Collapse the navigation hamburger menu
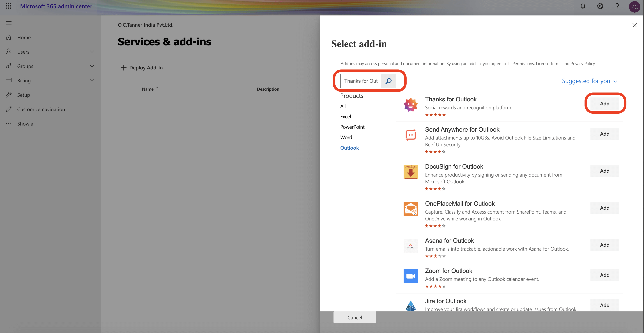 [x=8, y=23]
